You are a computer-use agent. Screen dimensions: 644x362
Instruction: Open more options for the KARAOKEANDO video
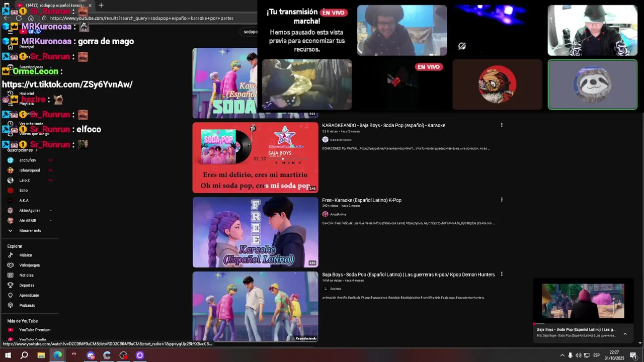point(502,125)
